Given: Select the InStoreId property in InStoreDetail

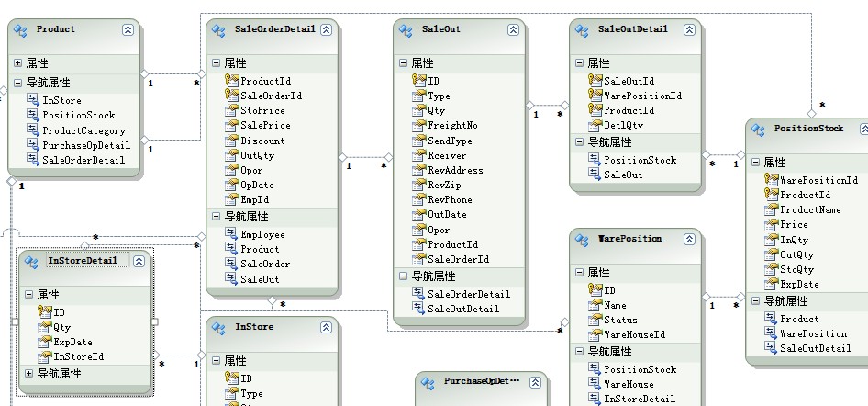Looking at the screenshot, I should (78, 356).
